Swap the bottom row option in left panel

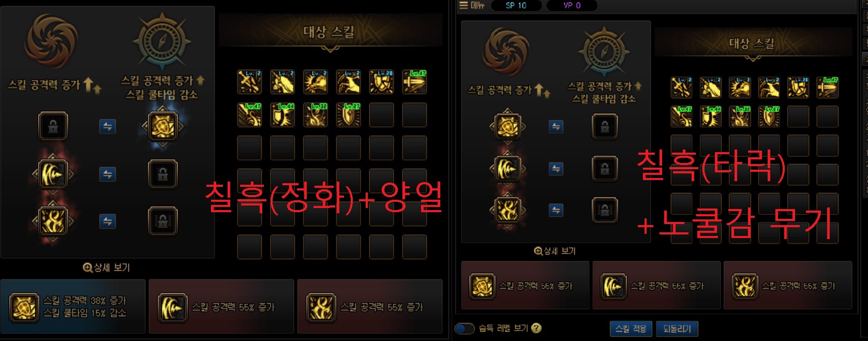(x=108, y=221)
